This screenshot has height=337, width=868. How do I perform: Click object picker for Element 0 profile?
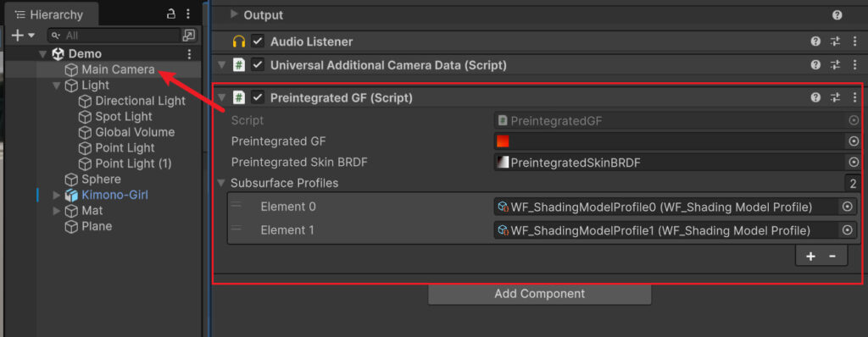[x=847, y=207]
